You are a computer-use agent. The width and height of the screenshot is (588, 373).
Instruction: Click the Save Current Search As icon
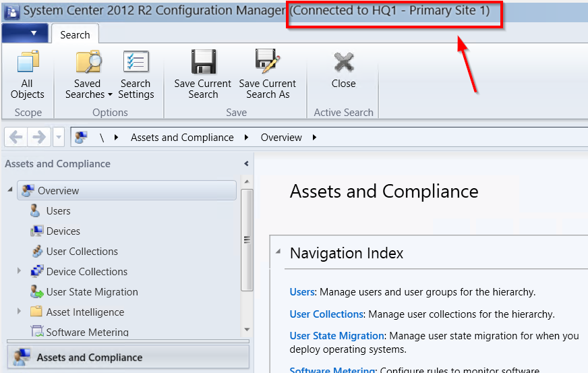pos(268,61)
